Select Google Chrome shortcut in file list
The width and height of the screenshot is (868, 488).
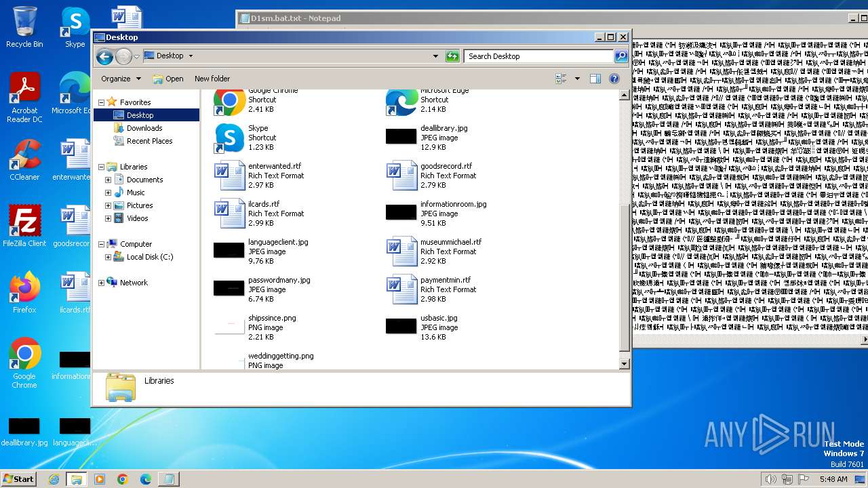tap(258, 102)
